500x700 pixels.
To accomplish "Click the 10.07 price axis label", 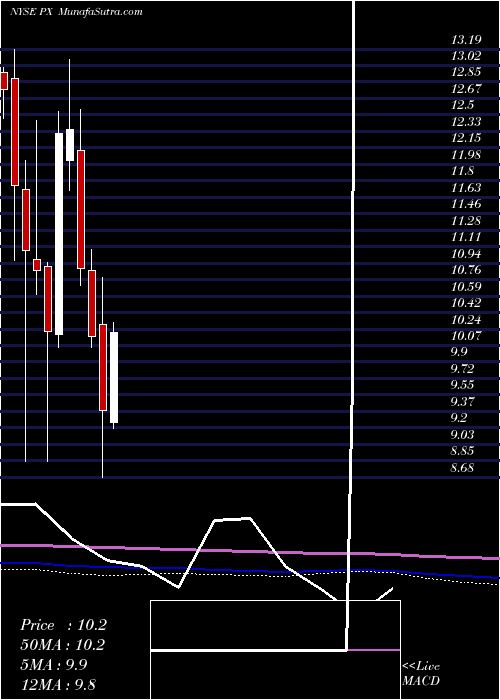I will (x=466, y=335).
